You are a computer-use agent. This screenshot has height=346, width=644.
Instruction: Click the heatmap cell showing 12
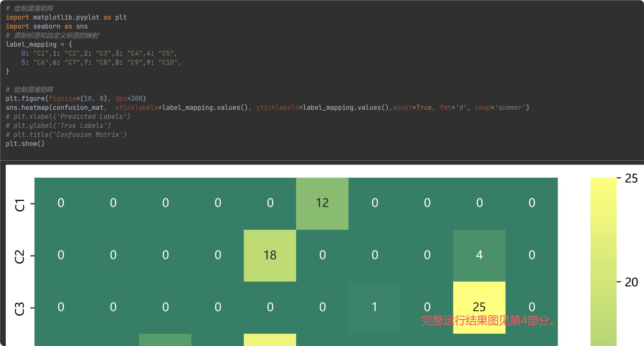[322, 203]
